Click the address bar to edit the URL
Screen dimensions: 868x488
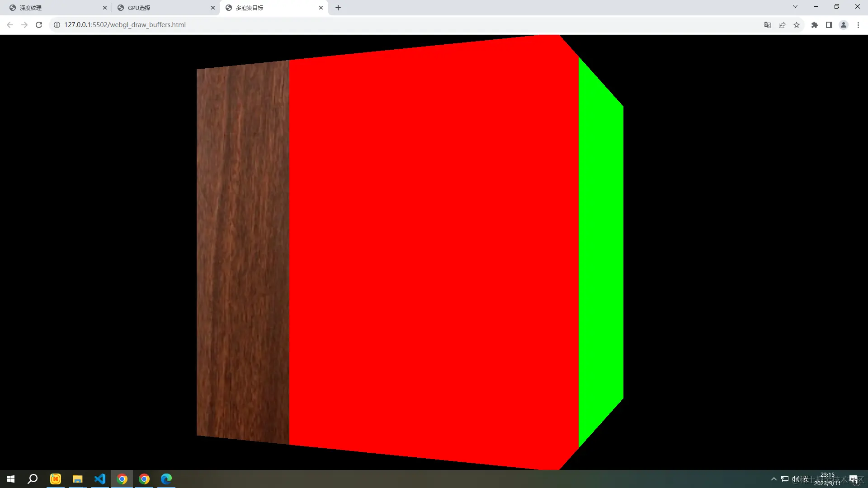pyautogui.click(x=271, y=25)
